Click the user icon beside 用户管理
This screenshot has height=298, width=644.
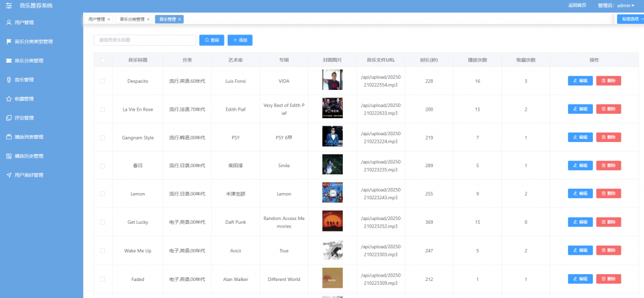[x=9, y=23]
